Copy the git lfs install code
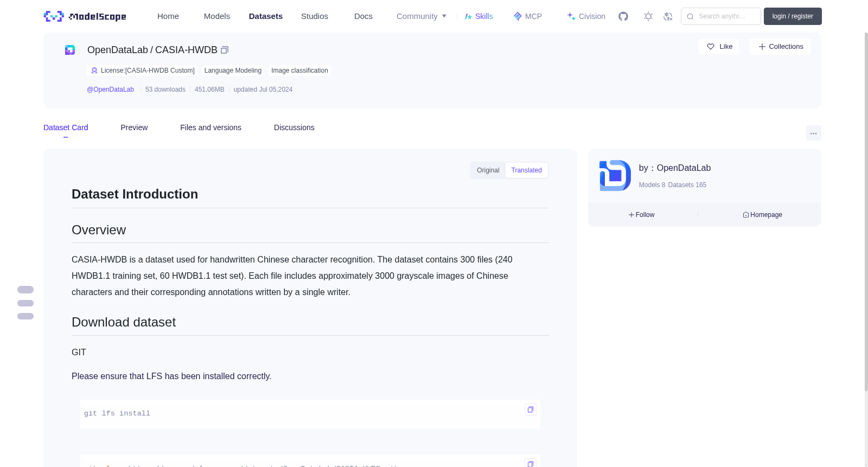The height and width of the screenshot is (467, 868). pyautogui.click(x=531, y=410)
